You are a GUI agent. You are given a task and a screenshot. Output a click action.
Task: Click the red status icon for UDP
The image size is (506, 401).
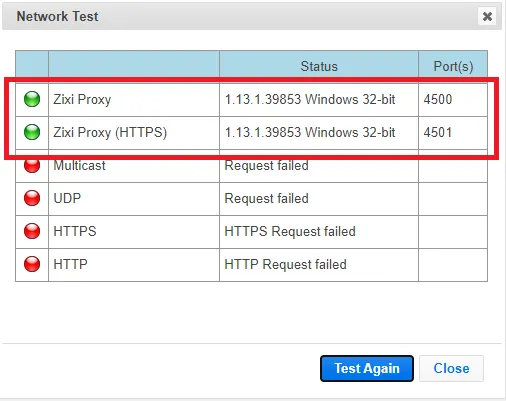click(32, 198)
